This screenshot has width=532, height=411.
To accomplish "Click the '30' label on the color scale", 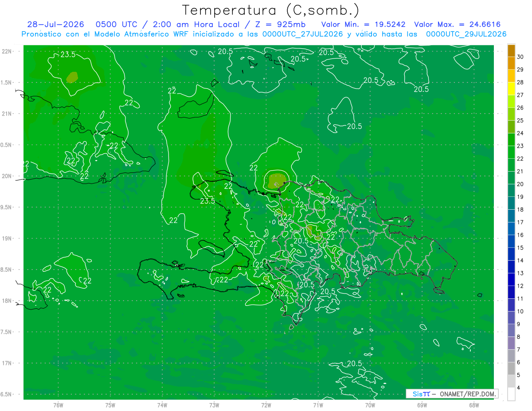I will point(520,57).
